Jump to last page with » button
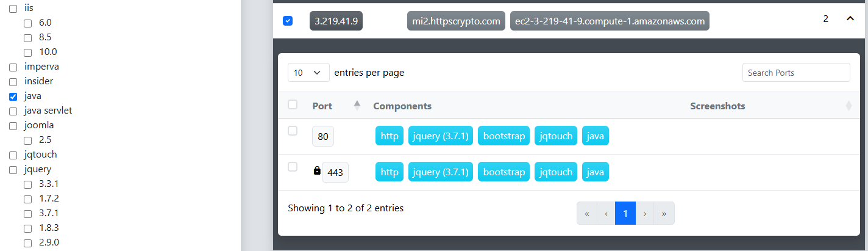 [664, 213]
